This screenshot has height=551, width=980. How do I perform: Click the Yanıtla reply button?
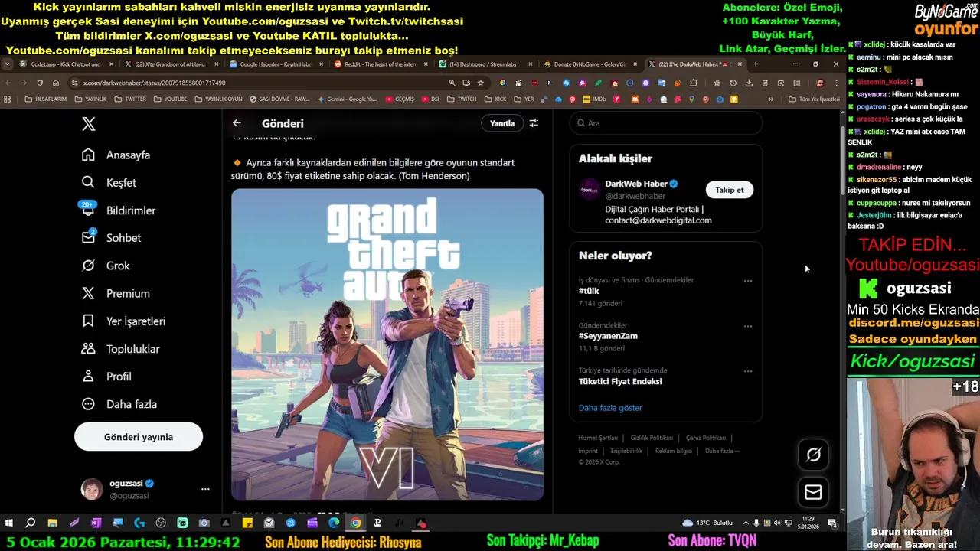click(502, 123)
